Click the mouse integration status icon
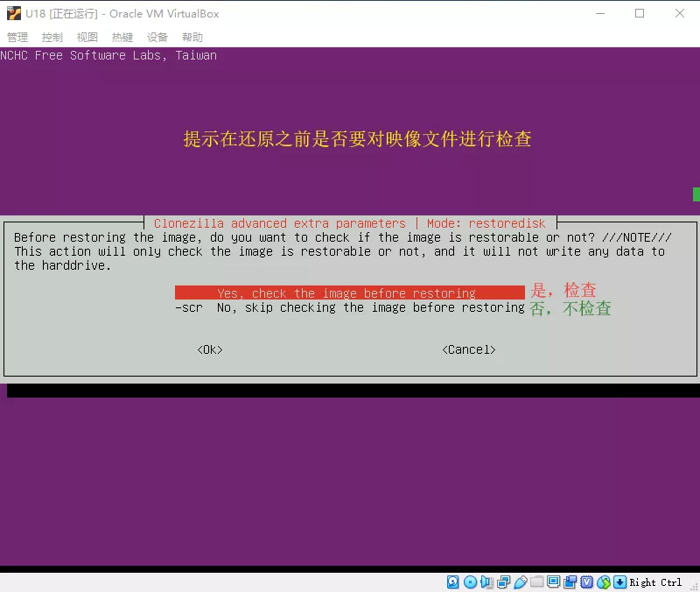 click(604, 581)
